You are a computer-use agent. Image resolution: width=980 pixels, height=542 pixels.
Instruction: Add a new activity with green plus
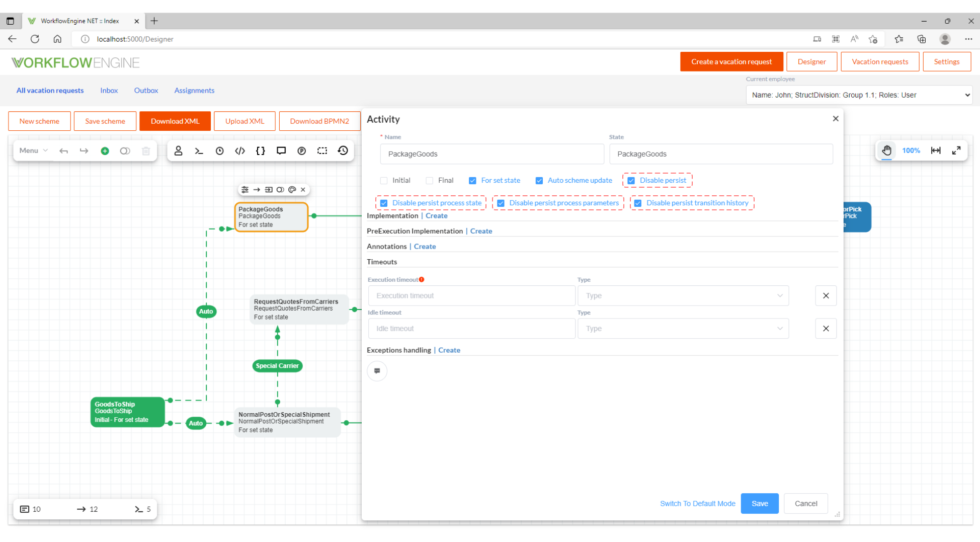point(105,151)
